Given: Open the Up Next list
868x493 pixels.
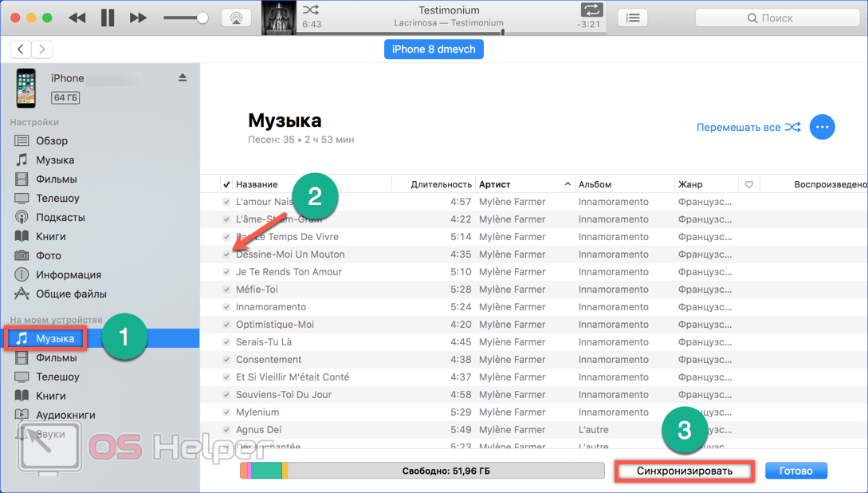Looking at the screenshot, I should click(x=633, y=18).
